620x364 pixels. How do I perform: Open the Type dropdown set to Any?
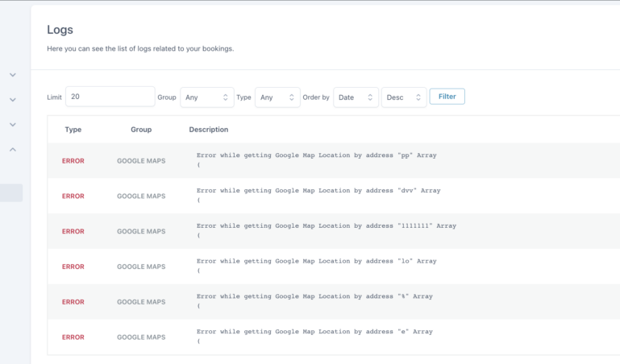(x=277, y=97)
